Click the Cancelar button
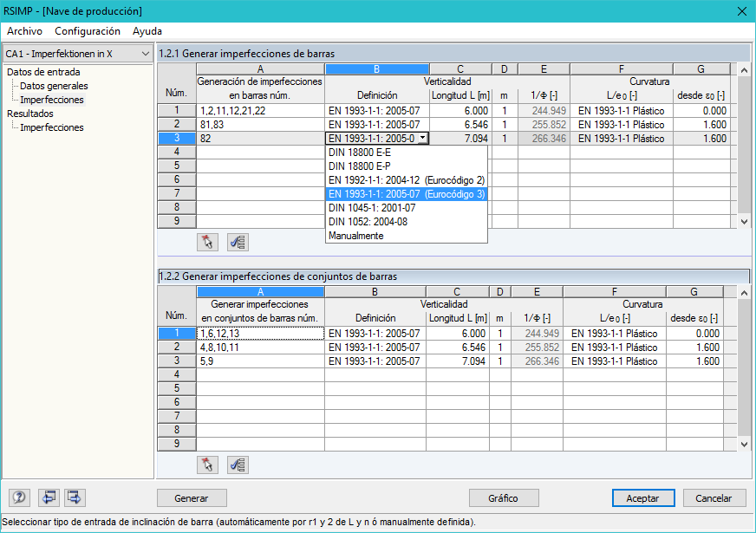The image size is (756, 533). coord(714,497)
